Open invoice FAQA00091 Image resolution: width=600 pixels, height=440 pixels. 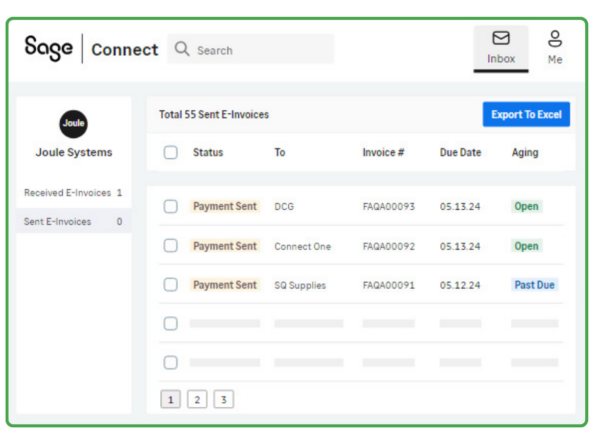(389, 285)
